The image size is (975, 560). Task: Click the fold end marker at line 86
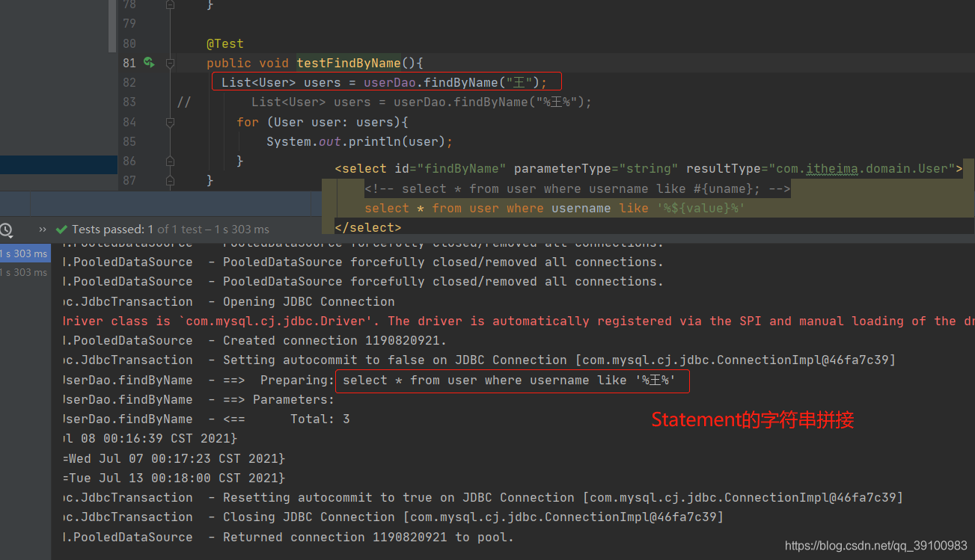170,161
